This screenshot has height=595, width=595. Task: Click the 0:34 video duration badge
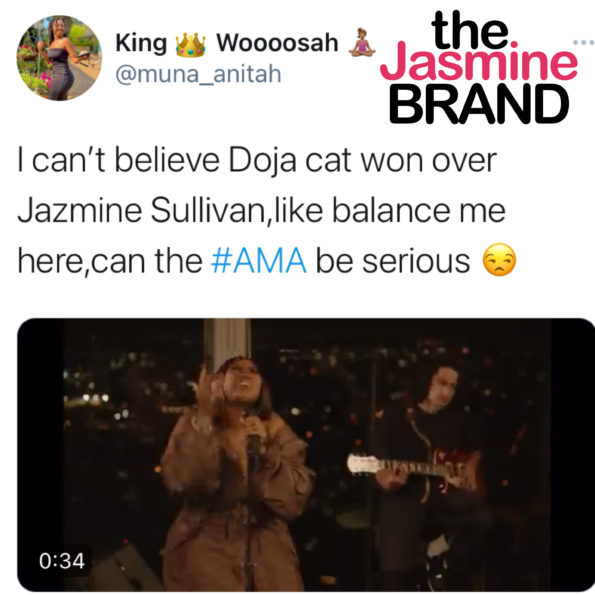point(62,561)
